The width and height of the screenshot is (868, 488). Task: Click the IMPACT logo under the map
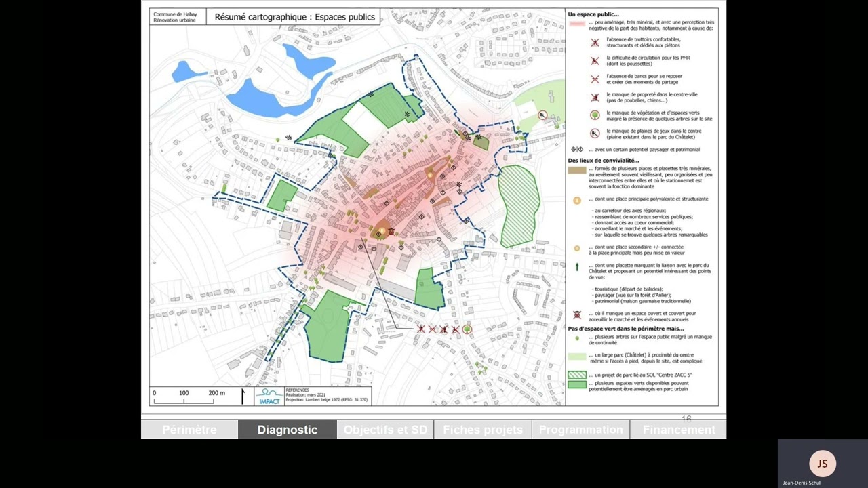[x=269, y=396]
